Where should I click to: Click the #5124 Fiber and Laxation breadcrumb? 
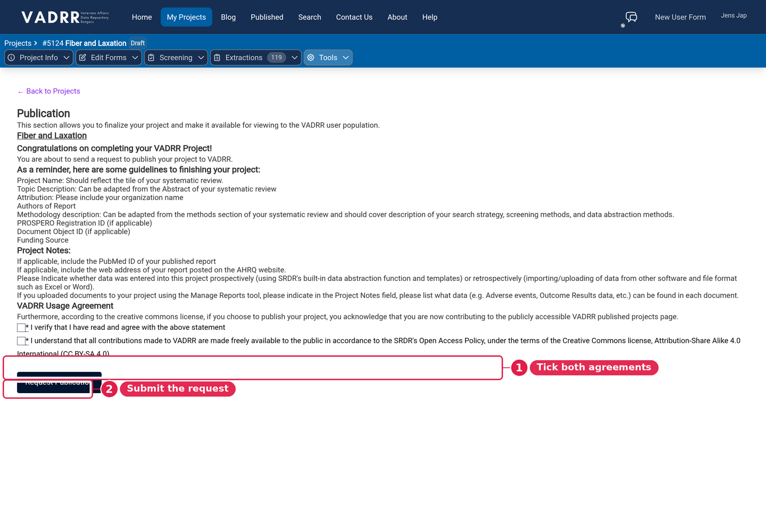tap(84, 43)
